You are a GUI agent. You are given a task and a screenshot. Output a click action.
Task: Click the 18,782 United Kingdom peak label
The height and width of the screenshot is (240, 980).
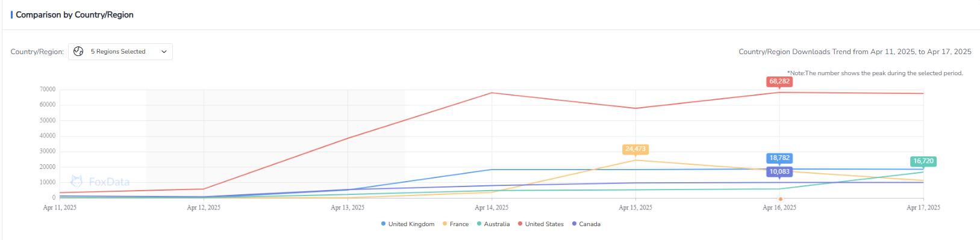pos(779,158)
